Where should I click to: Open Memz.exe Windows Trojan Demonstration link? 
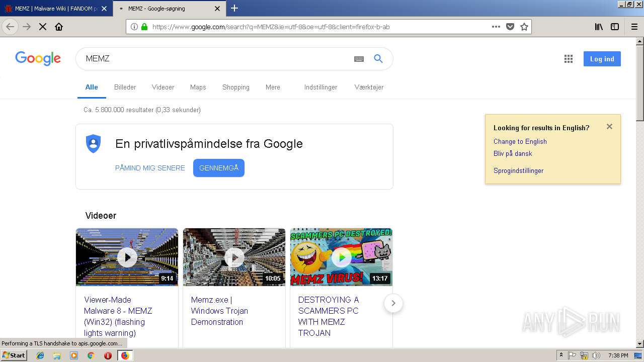point(219,311)
